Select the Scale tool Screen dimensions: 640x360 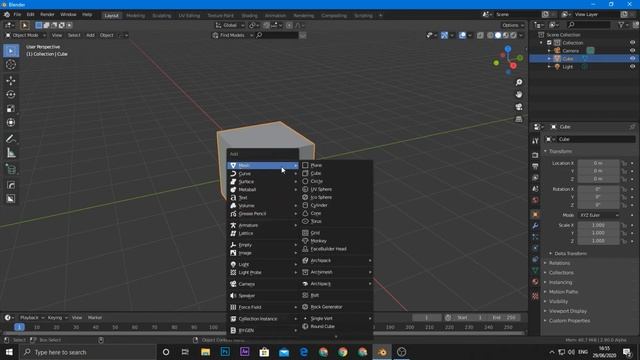[11, 108]
